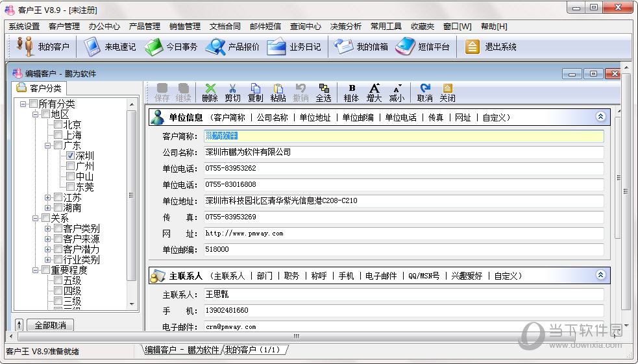Collapse the 广东 tree node
This screenshot has width=638, height=364.
tap(47, 145)
